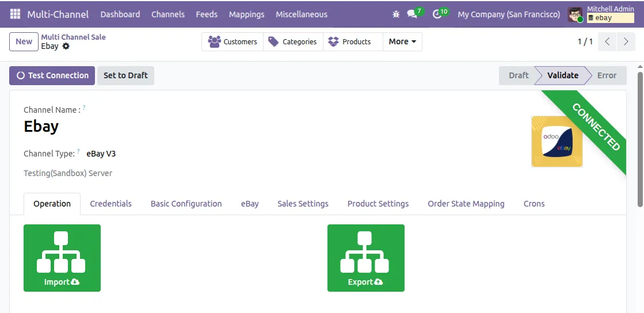Go to next record arrow
The height and width of the screenshot is (313, 644).
tap(626, 41)
